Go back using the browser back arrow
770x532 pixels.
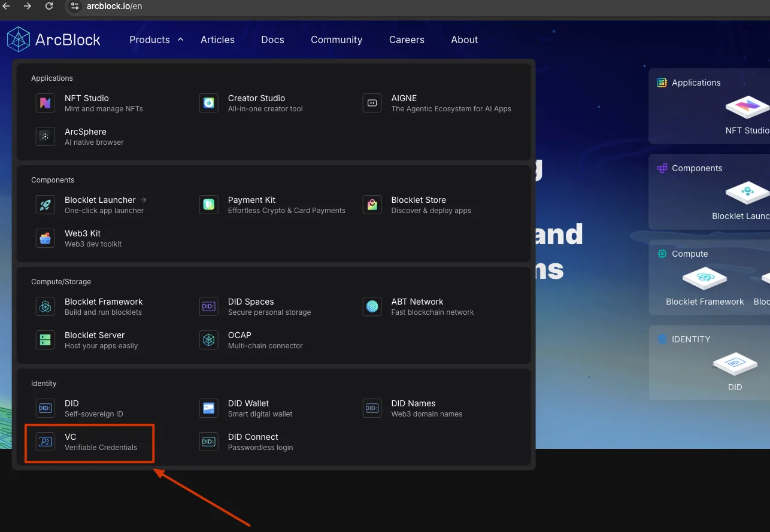pos(6,6)
